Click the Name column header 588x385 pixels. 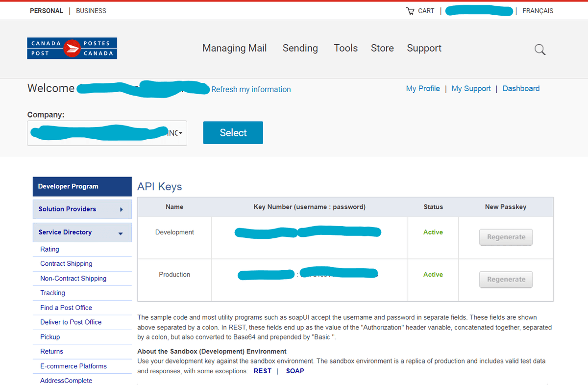tap(174, 207)
